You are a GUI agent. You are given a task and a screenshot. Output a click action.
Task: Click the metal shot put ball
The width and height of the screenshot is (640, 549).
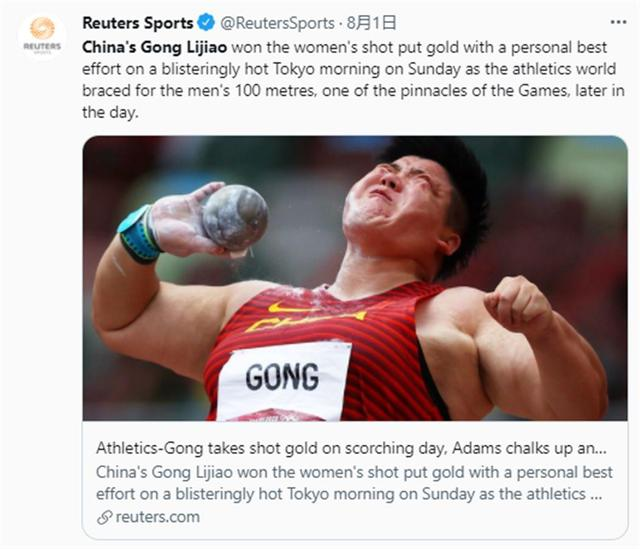(x=234, y=216)
